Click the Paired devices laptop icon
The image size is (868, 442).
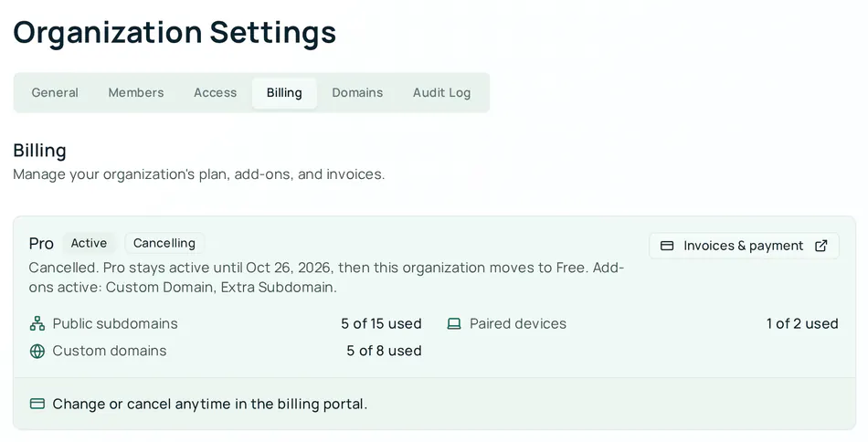tap(454, 323)
